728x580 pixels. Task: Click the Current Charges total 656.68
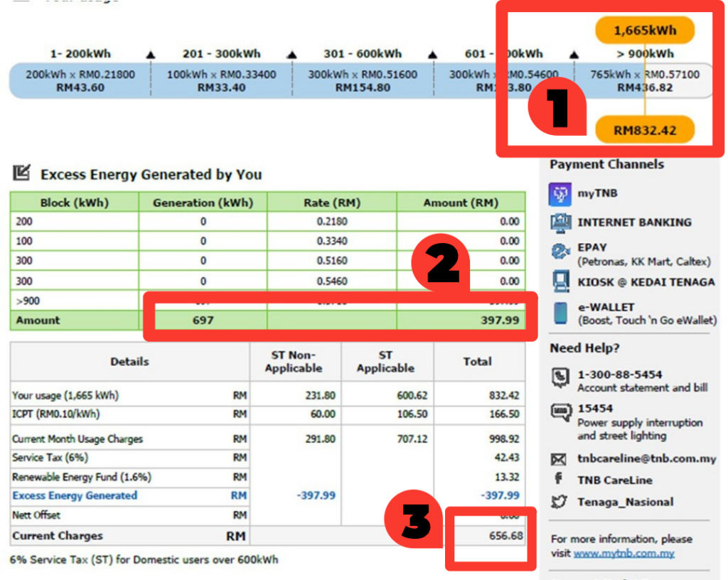[505, 536]
